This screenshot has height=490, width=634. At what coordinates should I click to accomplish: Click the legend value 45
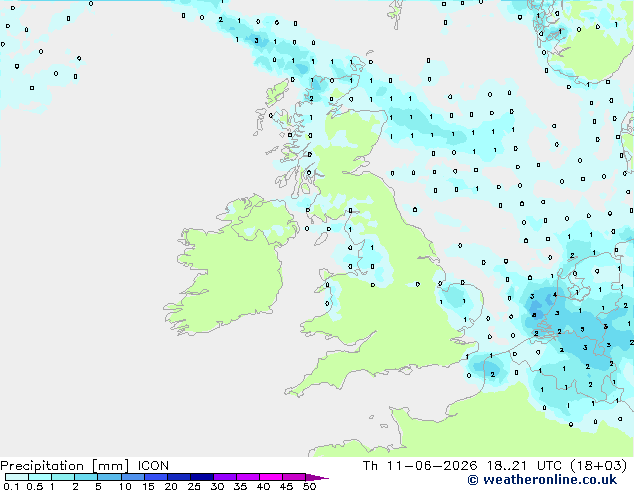(x=286, y=486)
